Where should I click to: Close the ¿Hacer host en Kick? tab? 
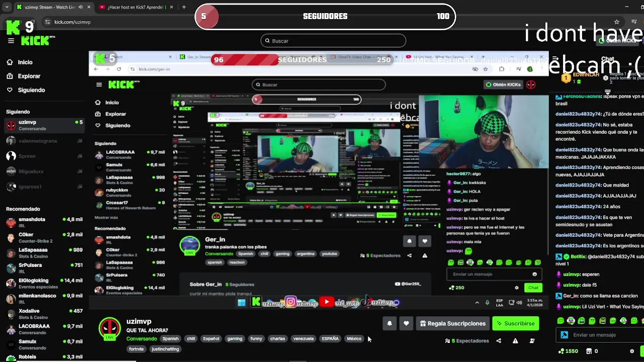pyautogui.click(x=172, y=7)
